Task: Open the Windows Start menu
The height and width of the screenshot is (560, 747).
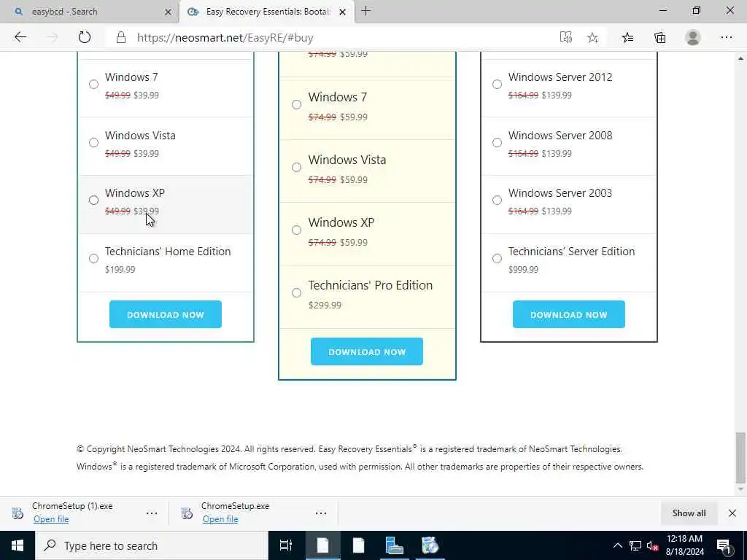Action: click(x=18, y=545)
